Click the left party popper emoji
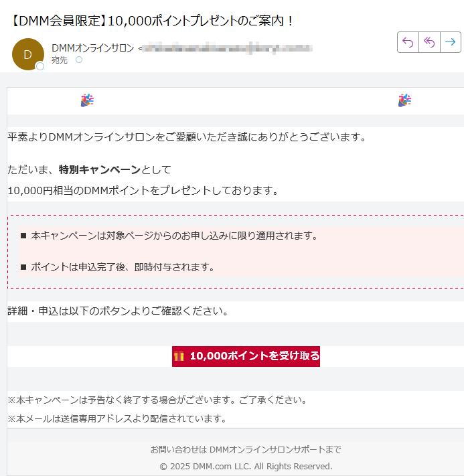 [87, 100]
